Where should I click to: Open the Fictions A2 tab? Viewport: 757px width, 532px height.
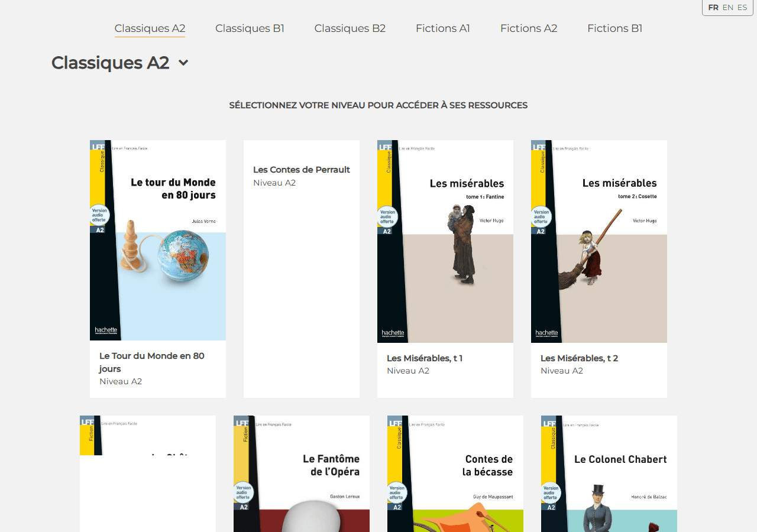tap(529, 28)
